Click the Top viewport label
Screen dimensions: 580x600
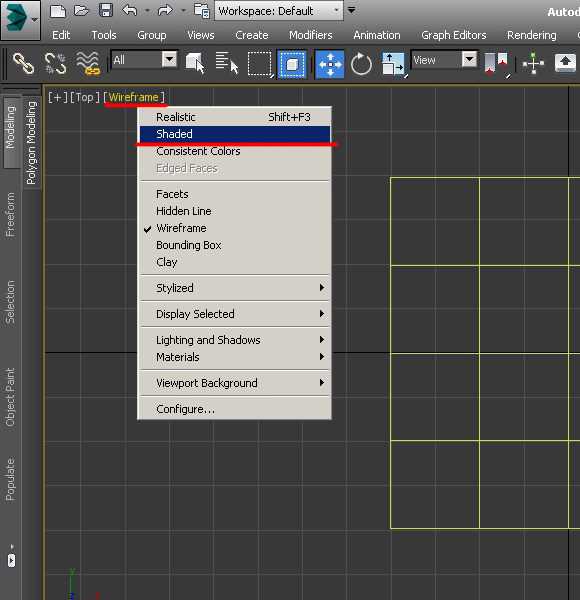point(85,97)
